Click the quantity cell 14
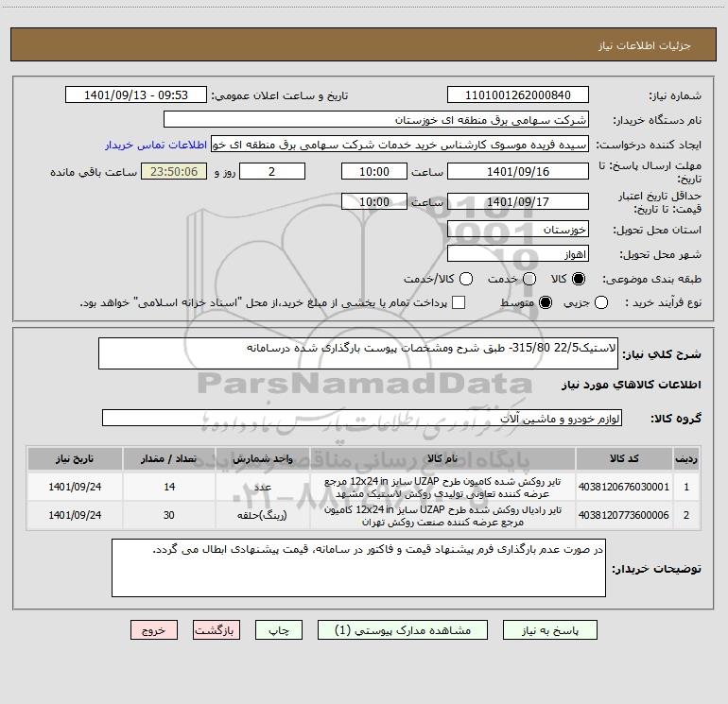 coord(168,487)
